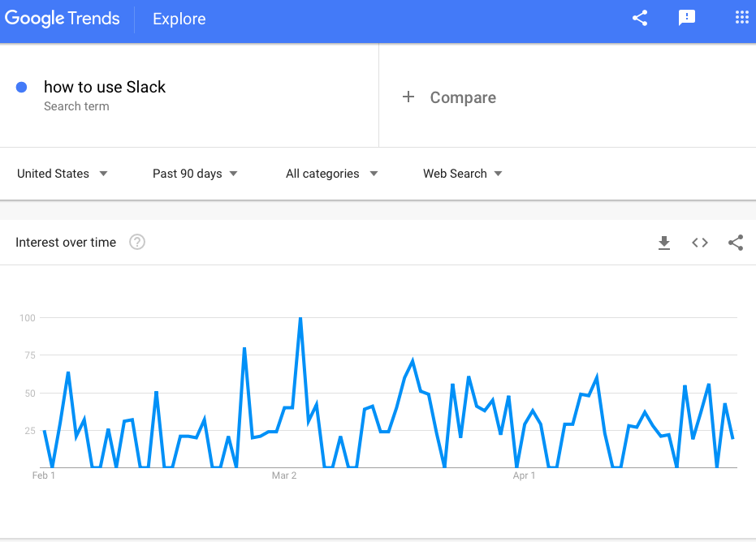Click the share icon in top header
Image resolution: width=756 pixels, height=542 pixels.
pyautogui.click(x=640, y=19)
